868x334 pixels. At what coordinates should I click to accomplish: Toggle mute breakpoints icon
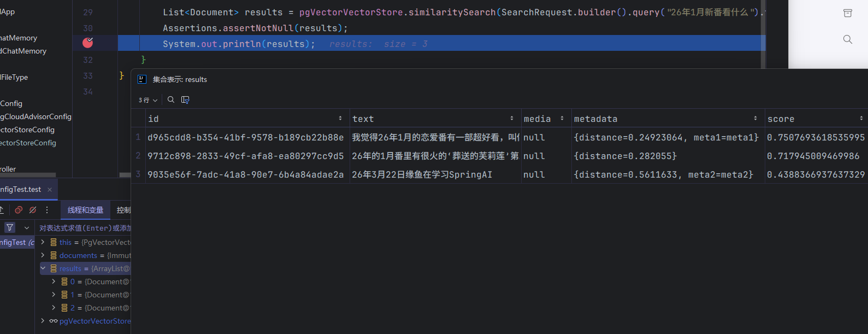pos(33,210)
